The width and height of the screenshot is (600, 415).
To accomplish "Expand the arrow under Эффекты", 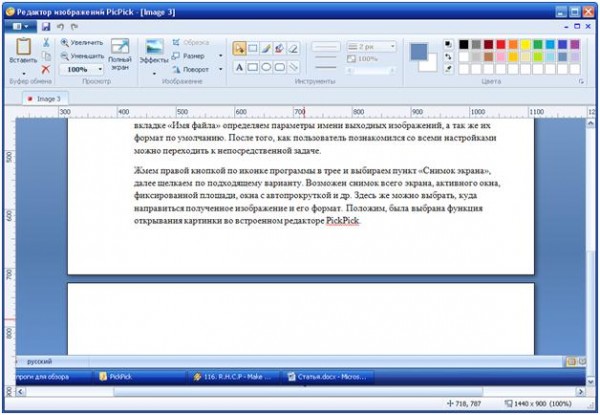I will (x=154, y=73).
